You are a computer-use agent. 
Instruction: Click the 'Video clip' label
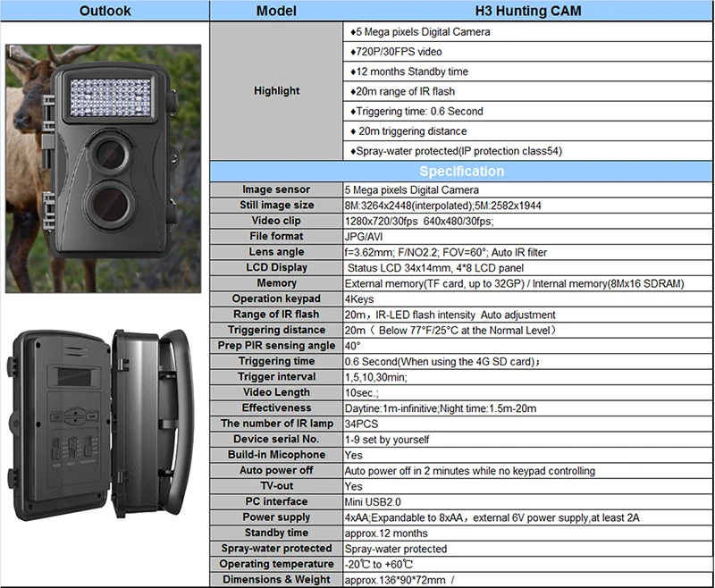[x=276, y=221]
